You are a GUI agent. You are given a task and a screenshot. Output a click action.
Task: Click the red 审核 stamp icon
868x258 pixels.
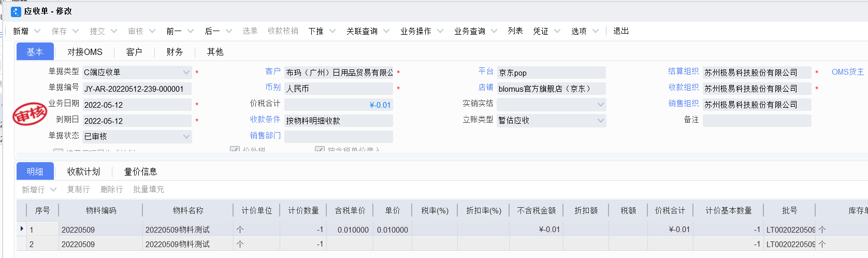click(30, 114)
